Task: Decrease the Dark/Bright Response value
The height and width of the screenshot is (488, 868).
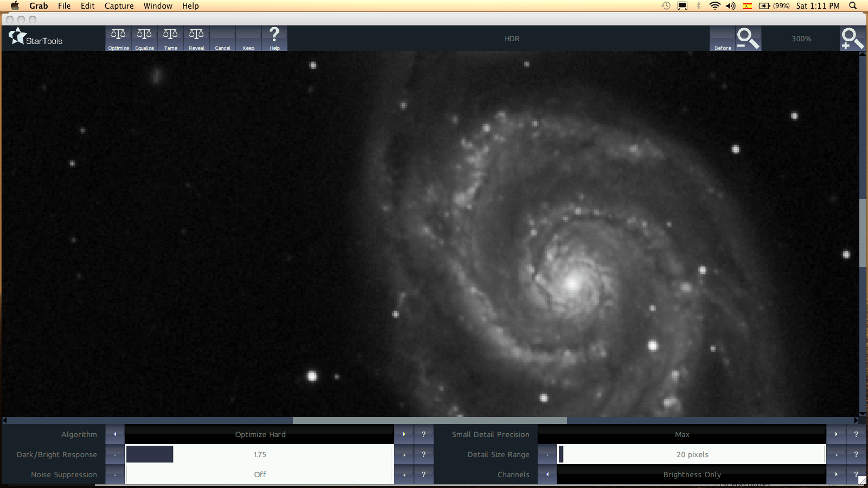Action: click(x=115, y=454)
